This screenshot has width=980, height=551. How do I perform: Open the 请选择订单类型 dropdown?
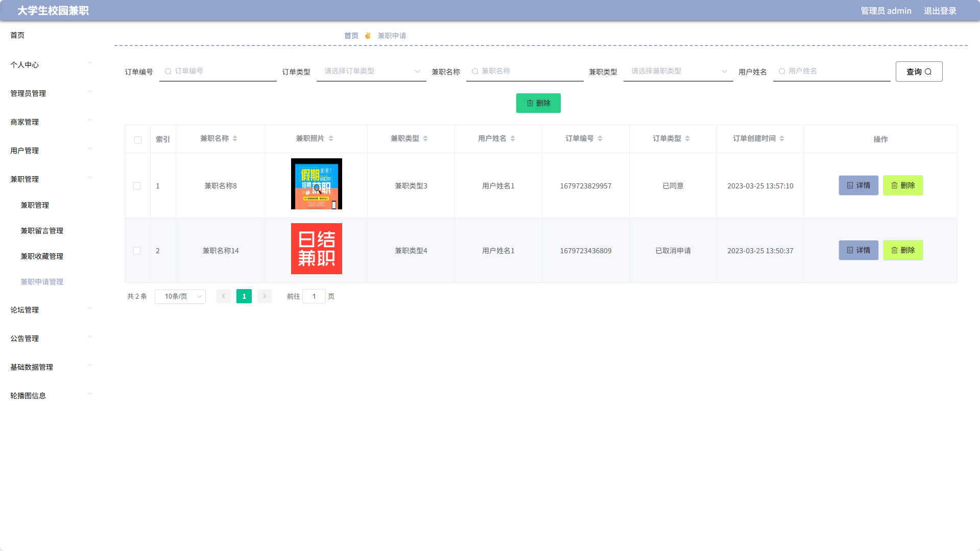click(371, 71)
